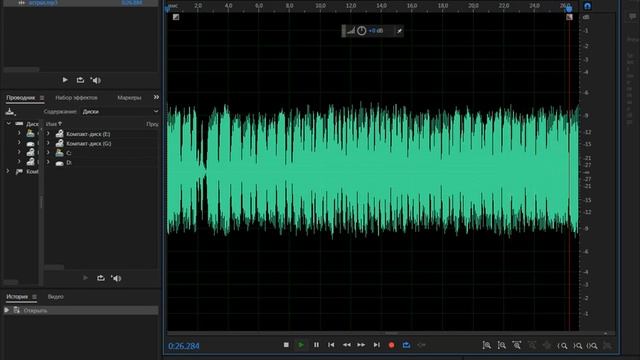Toggle Loop Playback in the transport bar

point(407,345)
